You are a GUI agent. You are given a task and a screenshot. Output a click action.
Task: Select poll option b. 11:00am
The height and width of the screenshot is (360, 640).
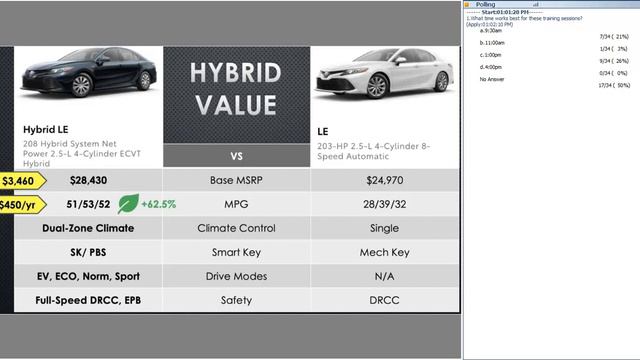click(x=492, y=43)
